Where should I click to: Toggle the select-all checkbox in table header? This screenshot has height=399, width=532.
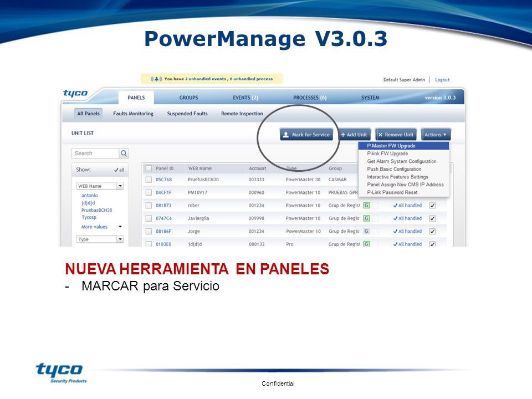tap(149, 168)
